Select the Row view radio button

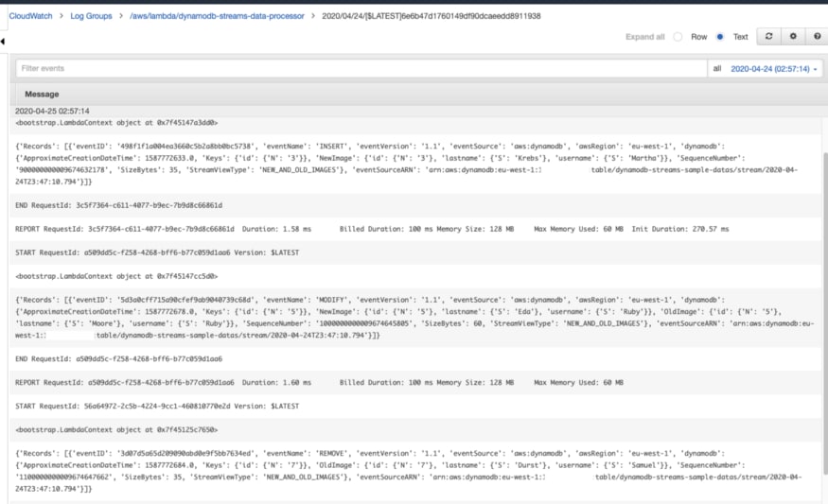(x=678, y=37)
